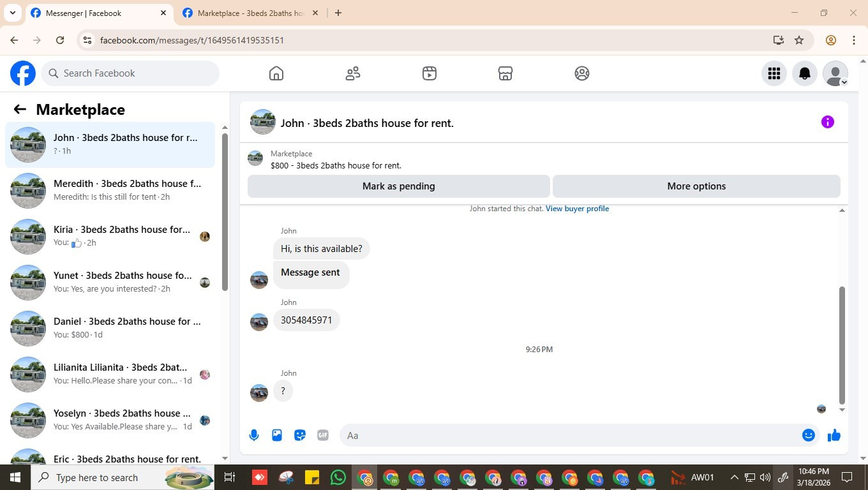Attach a photo with image icon
This screenshot has height=490, width=868.
click(277, 435)
